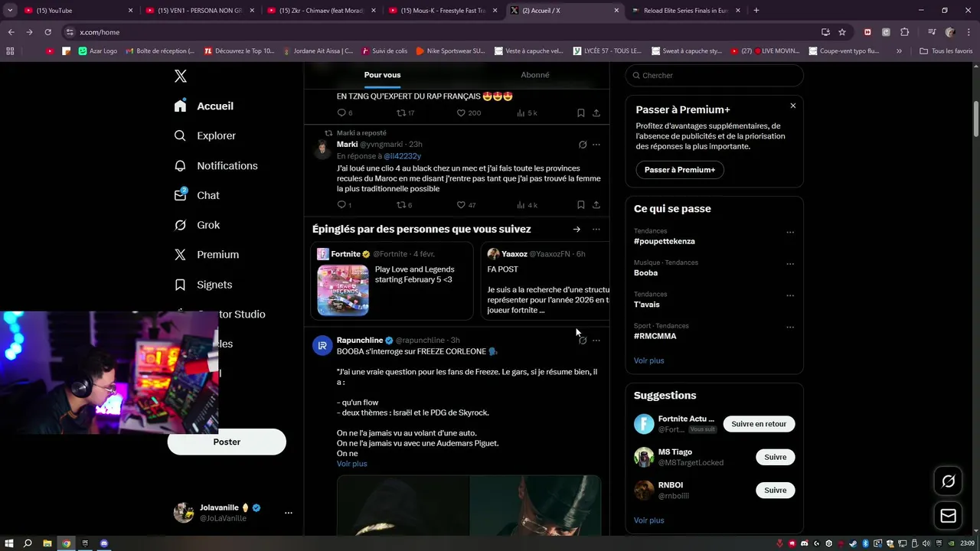
Task: Click Voir plus under trends
Action: pos(649,360)
